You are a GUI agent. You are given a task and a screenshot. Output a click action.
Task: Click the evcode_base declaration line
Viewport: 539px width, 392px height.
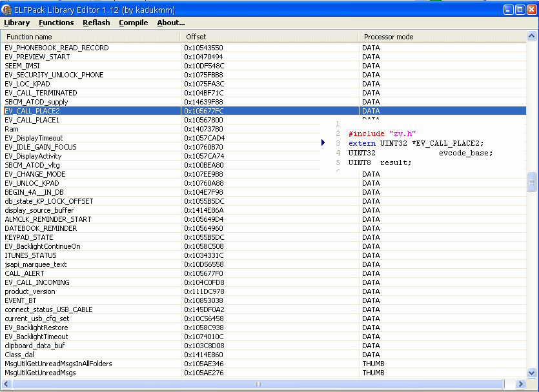(x=420, y=153)
